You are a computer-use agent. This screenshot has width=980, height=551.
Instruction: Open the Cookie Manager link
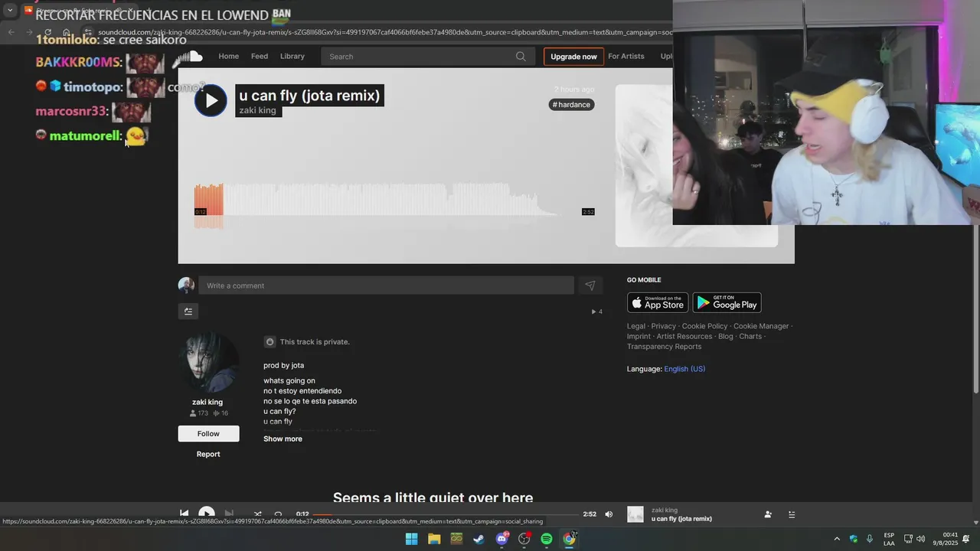(x=761, y=327)
